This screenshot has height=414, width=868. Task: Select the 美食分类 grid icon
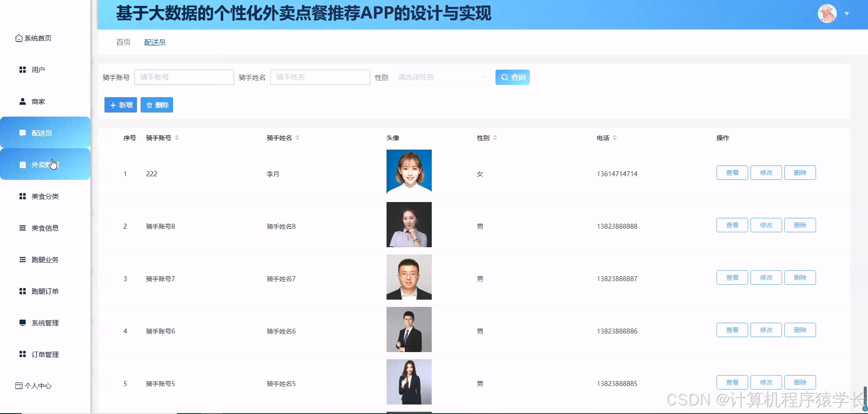point(22,196)
